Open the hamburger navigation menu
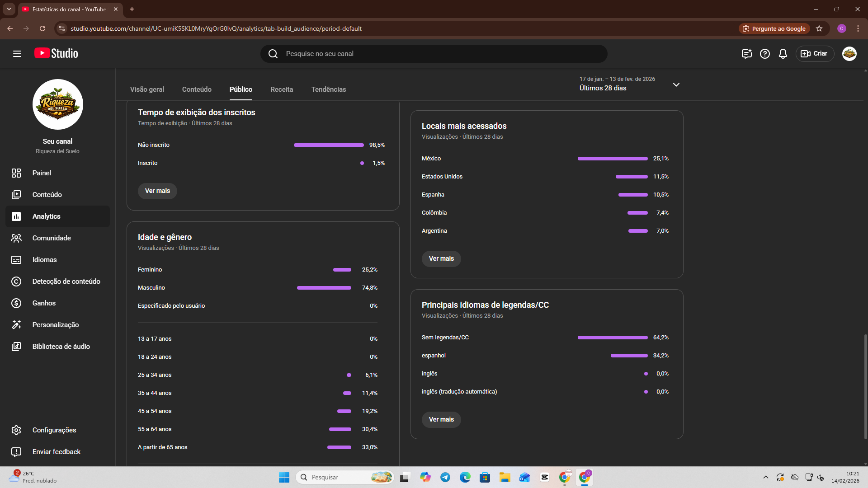The image size is (868, 488). (17, 54)
